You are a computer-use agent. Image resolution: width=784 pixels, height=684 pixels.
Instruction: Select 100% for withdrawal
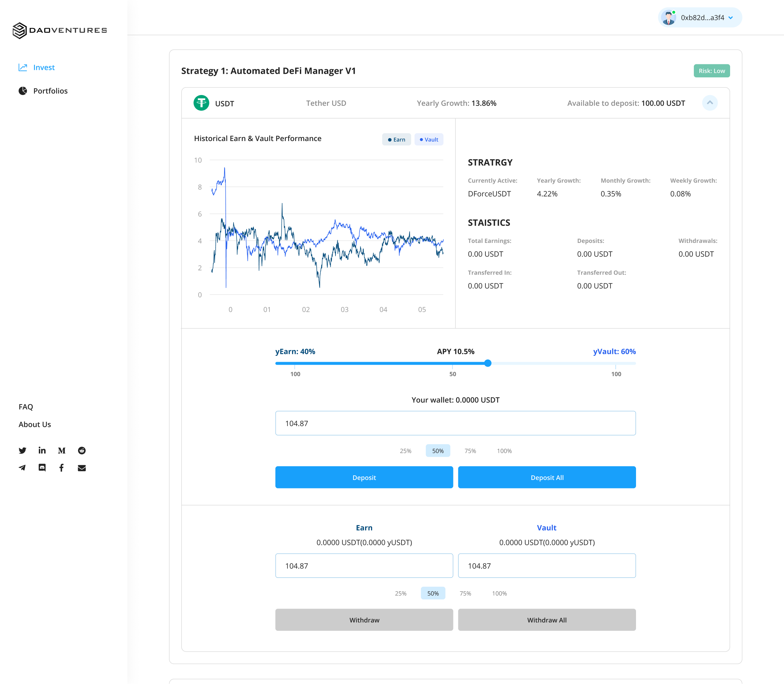(499, 594)
